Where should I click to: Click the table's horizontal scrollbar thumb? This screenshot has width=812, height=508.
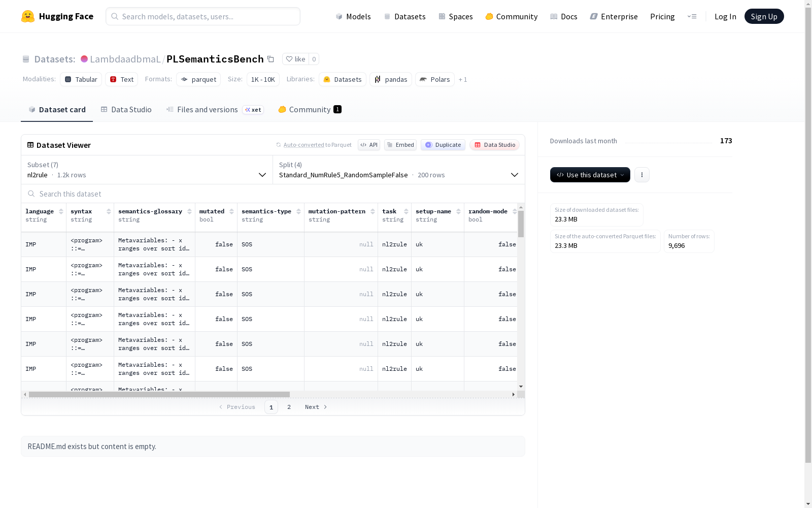point(159,394)
